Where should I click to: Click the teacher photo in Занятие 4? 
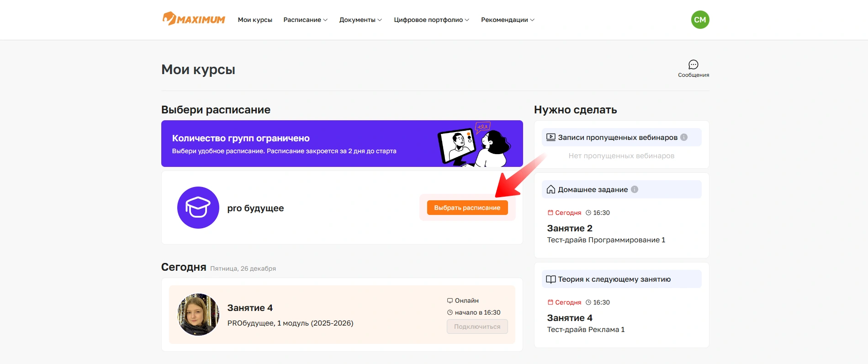[198, 315]
